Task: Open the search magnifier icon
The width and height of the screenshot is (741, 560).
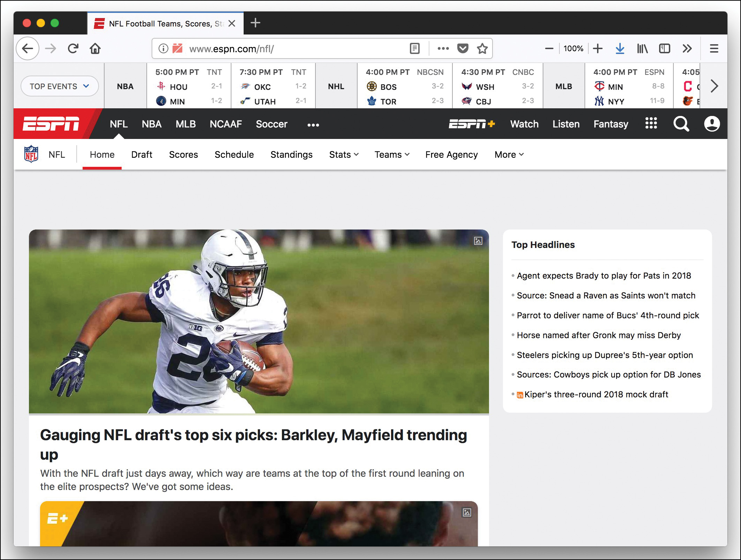Action: click(x=681, y=124)
